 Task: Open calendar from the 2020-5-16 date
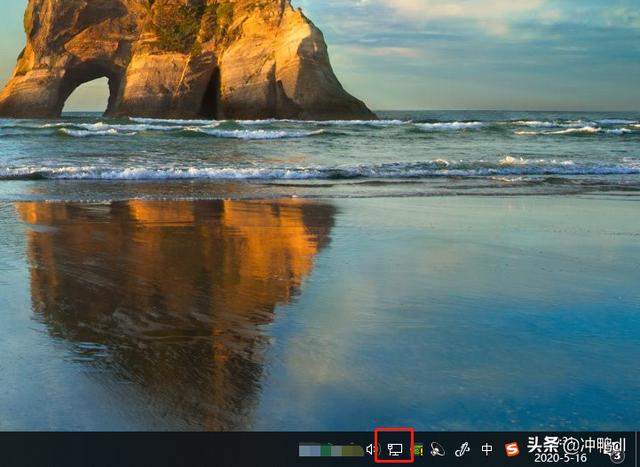(561, 458)
